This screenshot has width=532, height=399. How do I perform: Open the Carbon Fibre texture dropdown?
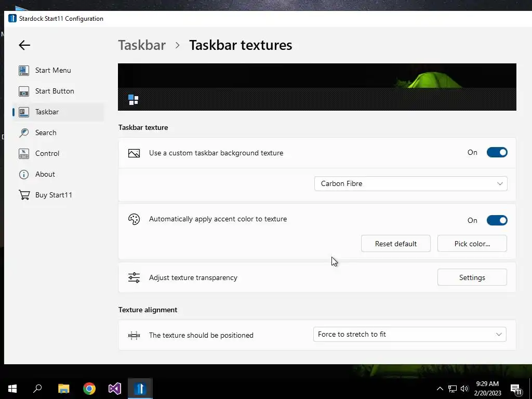coord(410,183)
